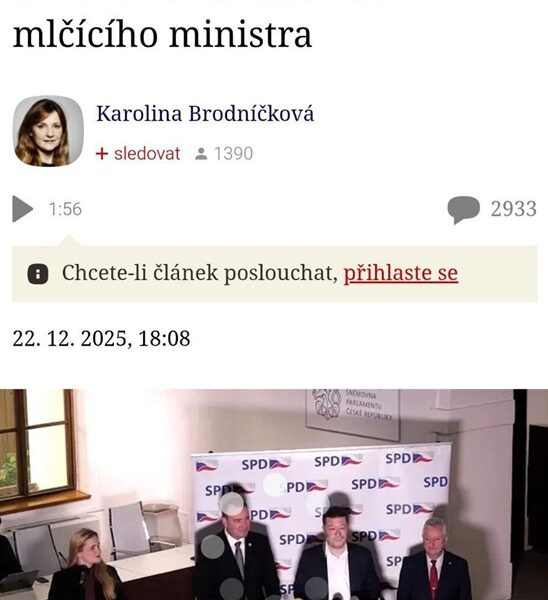Click the man wearing the red tie
Viewport: 548px width, 600px height.
coord(434,559)
